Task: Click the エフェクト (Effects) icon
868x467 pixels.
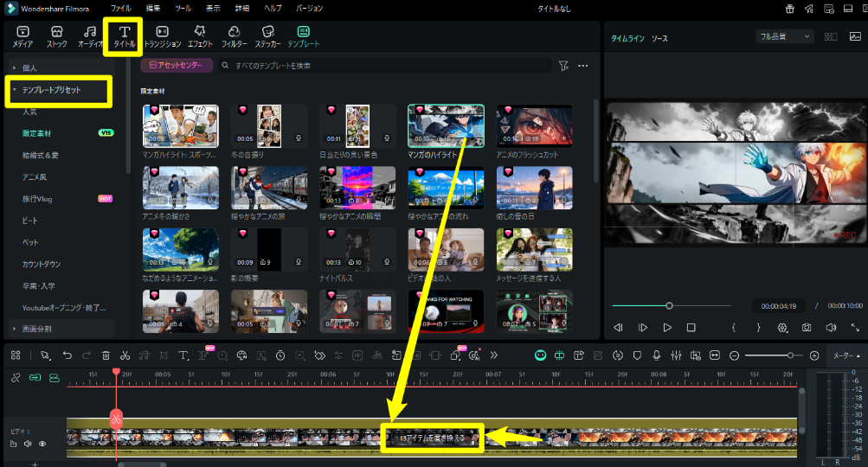Action: (x=200, y=35)
